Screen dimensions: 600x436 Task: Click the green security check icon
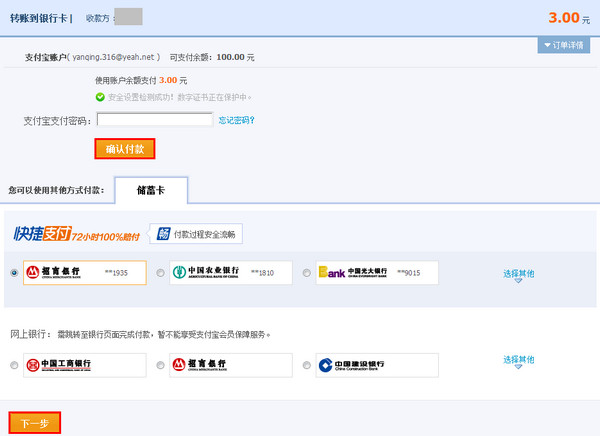pyautogui.click(x=100, y=97)
